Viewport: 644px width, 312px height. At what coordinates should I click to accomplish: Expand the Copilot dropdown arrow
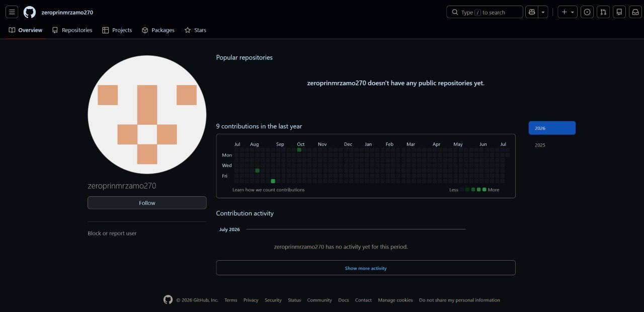[x=543, y=12]
